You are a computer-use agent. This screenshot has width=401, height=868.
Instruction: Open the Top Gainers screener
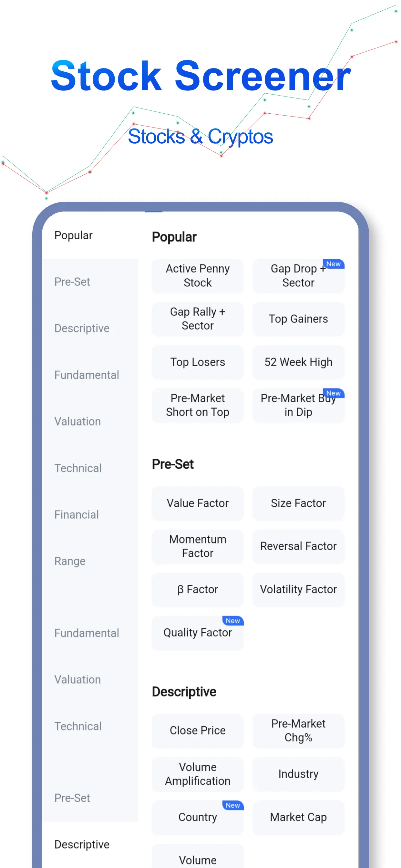click(x=298, y=319)
